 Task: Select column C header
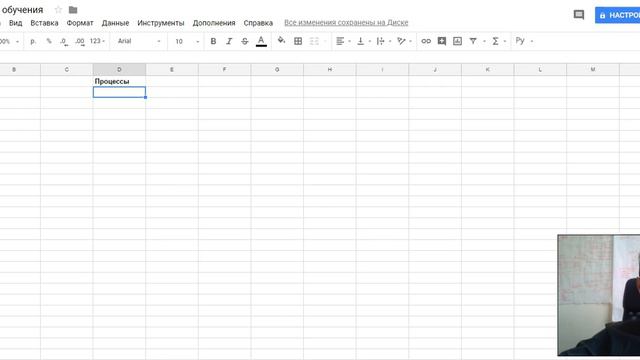(x=67, y=69)
